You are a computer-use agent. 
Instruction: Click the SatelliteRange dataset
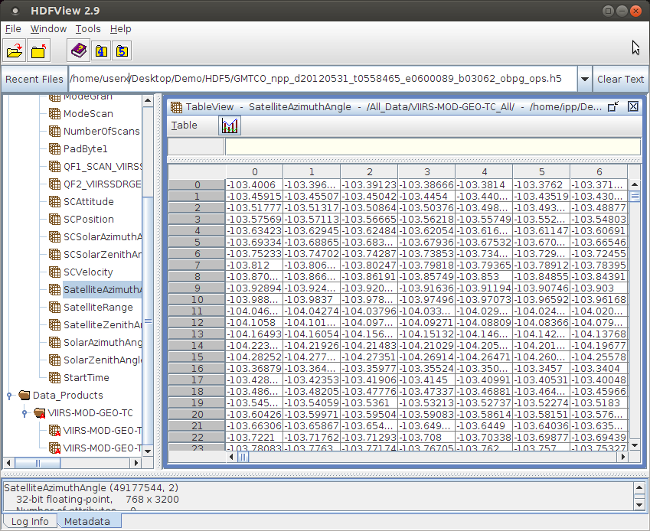(x=98, y=307)
